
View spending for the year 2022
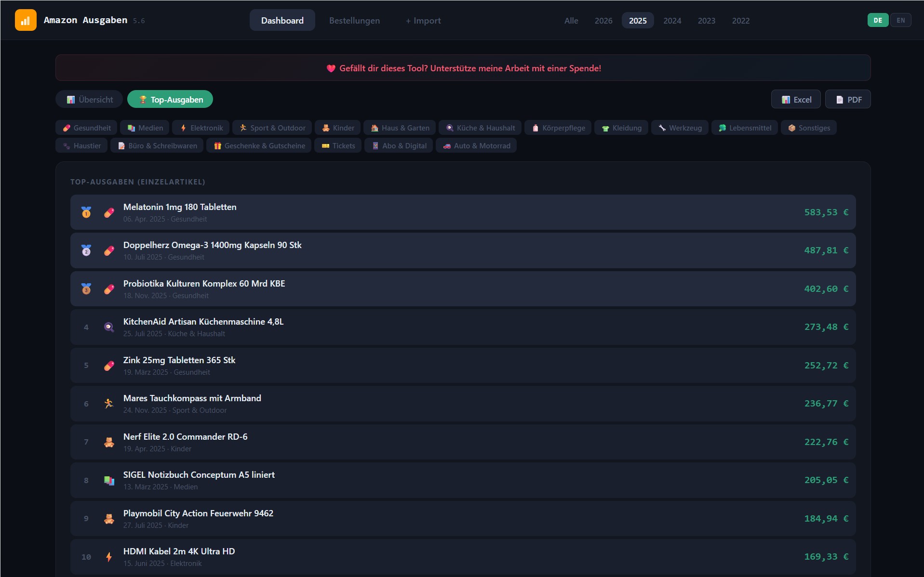(741, 20)
